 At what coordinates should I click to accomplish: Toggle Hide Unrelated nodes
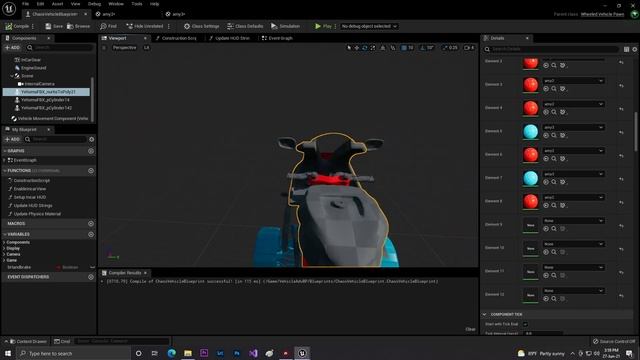[144, 26]
